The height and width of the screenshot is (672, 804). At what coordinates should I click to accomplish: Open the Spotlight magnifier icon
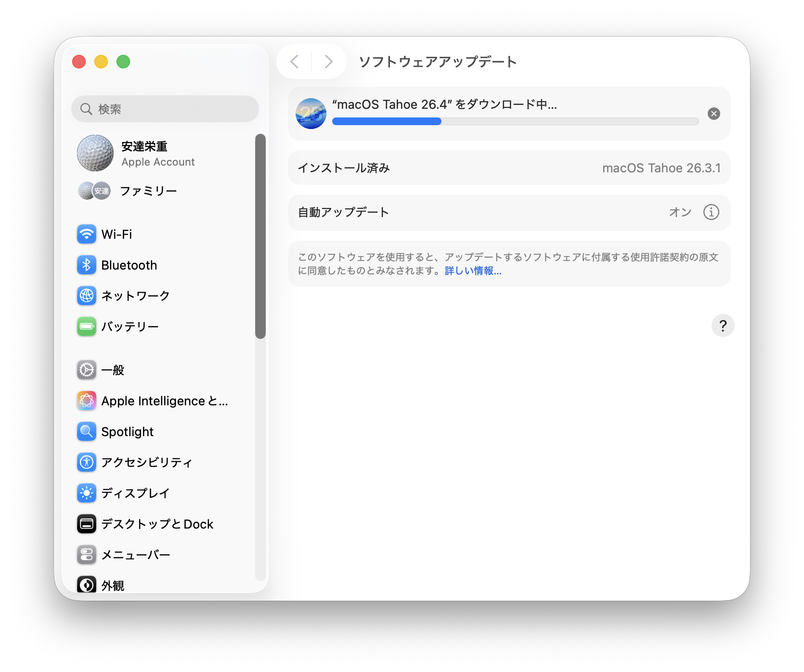click(87, 432)
